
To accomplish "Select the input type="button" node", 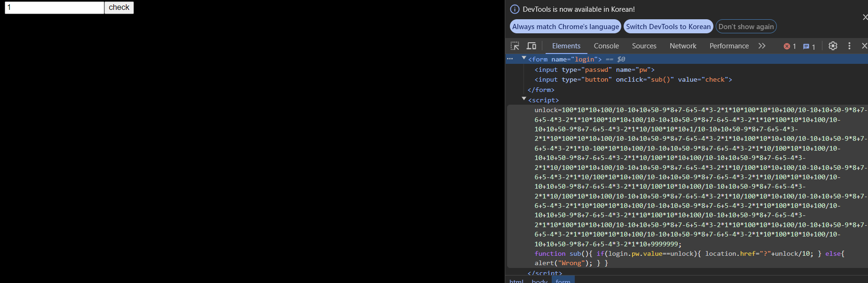I will [633, 80].
